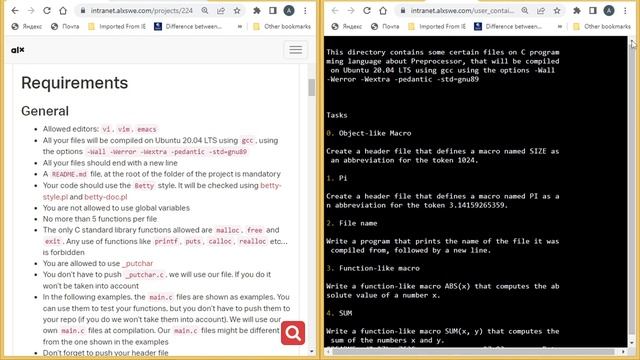This screenshot has width=640, height=360.
Task: Open Chrome menu in right browser
Action: [x=625, y=11]
